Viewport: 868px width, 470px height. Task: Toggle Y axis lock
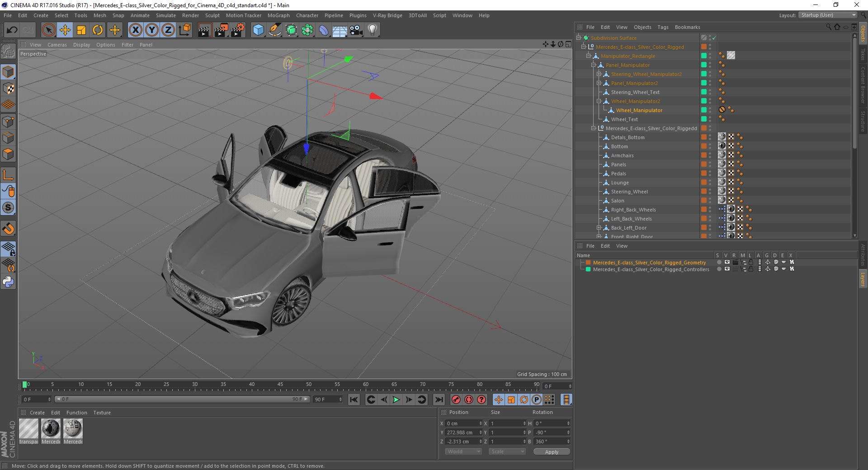click(x=152, y=30)
